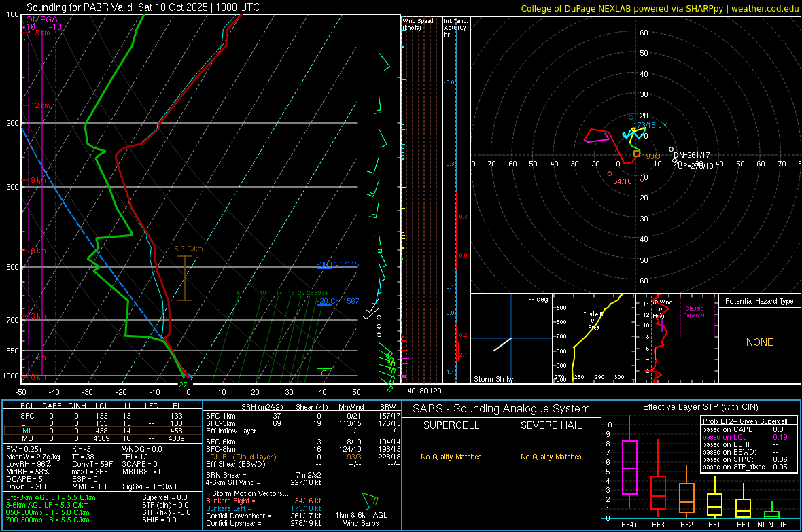Click the magenta 'based on LCL: 0.19' line
Screen dimensions: 802x532
(x=745, y=437)
